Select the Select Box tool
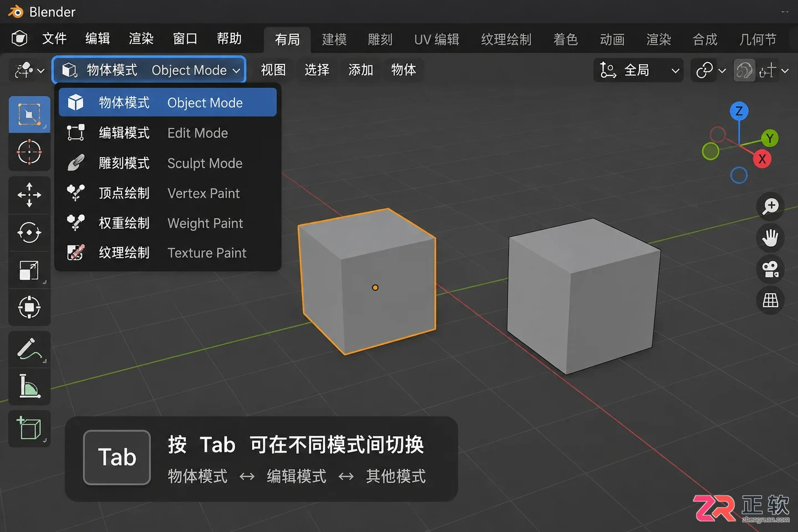798x532 pixels. (29, 115)
